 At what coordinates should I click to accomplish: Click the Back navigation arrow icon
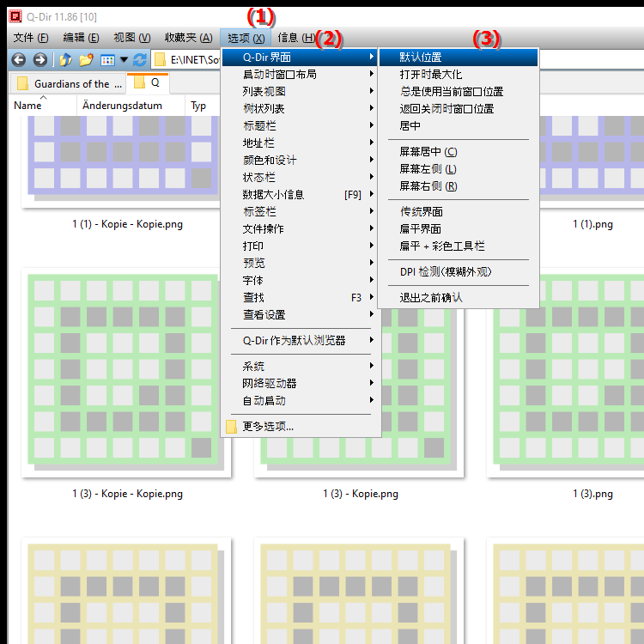coord(19,60)
